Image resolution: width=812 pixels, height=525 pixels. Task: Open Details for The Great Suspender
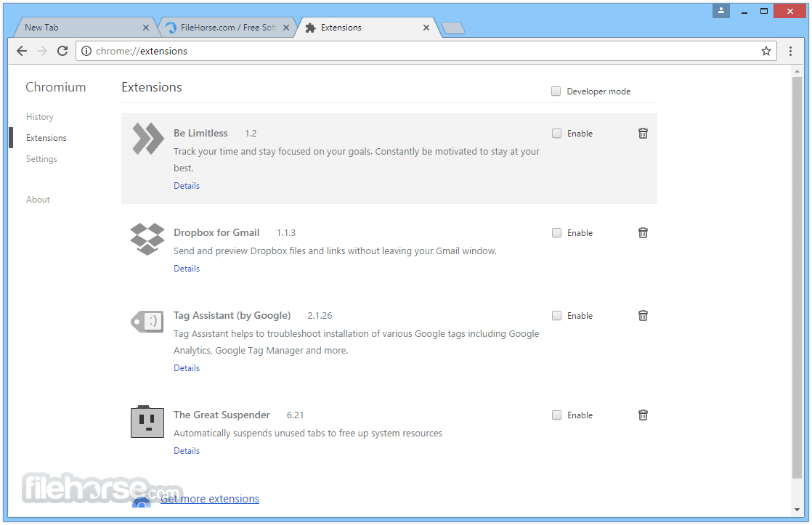point(187,451)
